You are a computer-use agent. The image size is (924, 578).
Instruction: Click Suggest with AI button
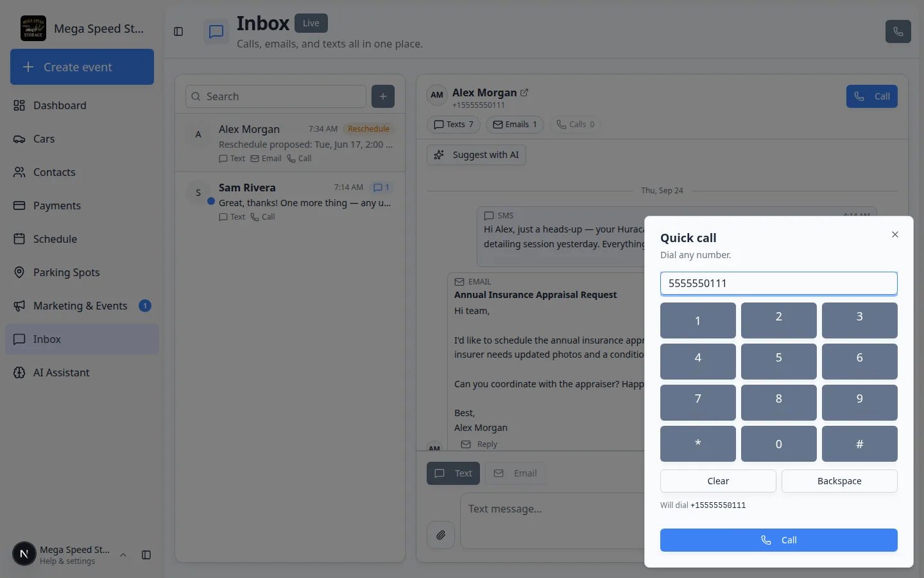pos(476,155)
